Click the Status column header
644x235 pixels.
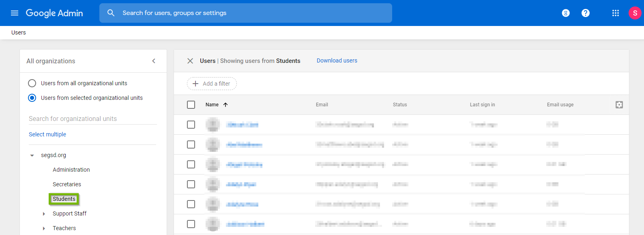(400, 105)
